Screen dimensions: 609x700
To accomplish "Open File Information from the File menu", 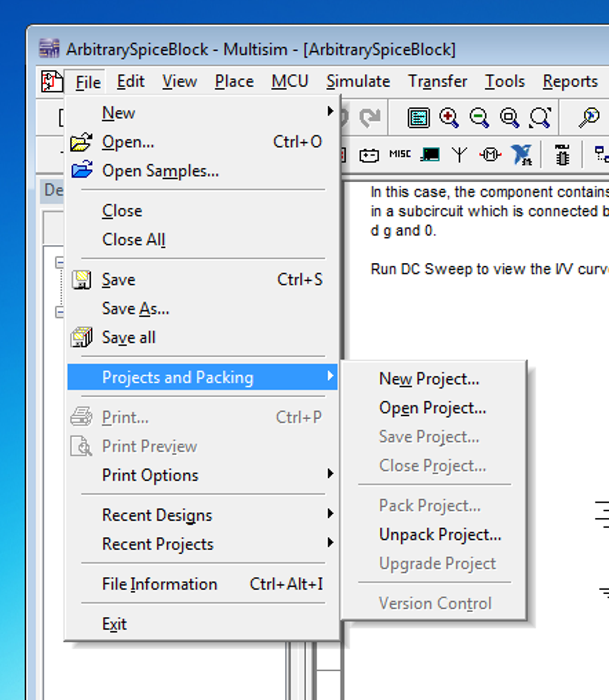I will coord(202,584).
